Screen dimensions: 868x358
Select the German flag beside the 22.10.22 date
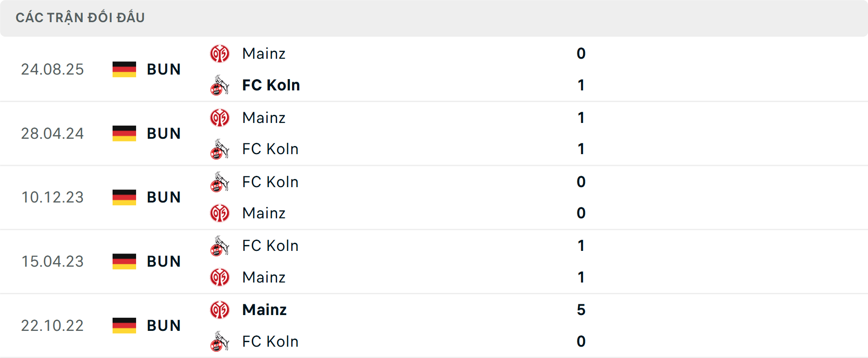(124, 325)
